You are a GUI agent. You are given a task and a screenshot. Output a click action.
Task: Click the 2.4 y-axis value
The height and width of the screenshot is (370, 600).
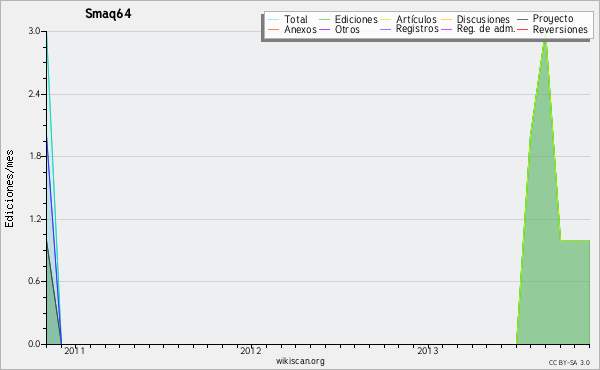pyautogui.click(x=34, y=94)
